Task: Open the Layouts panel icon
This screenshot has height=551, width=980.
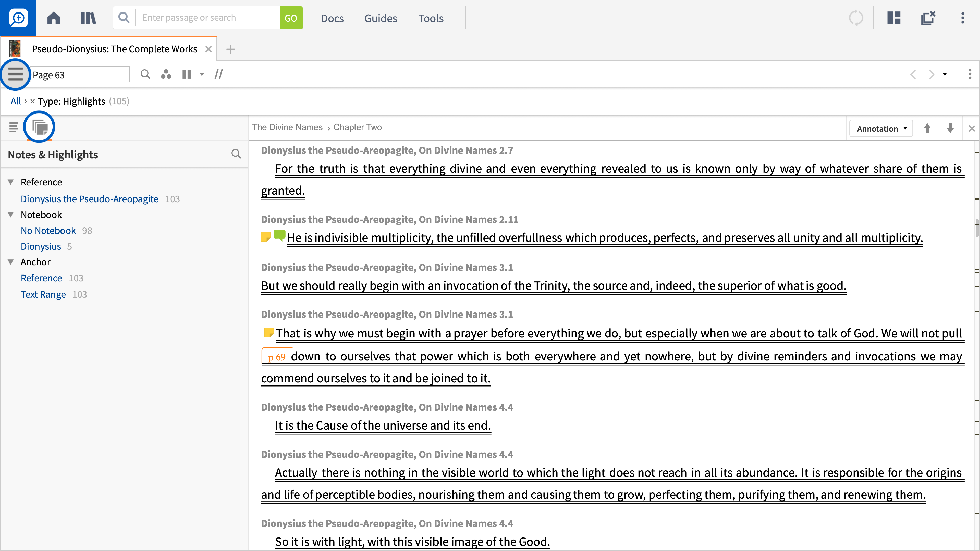Action: tap(894, 18)
